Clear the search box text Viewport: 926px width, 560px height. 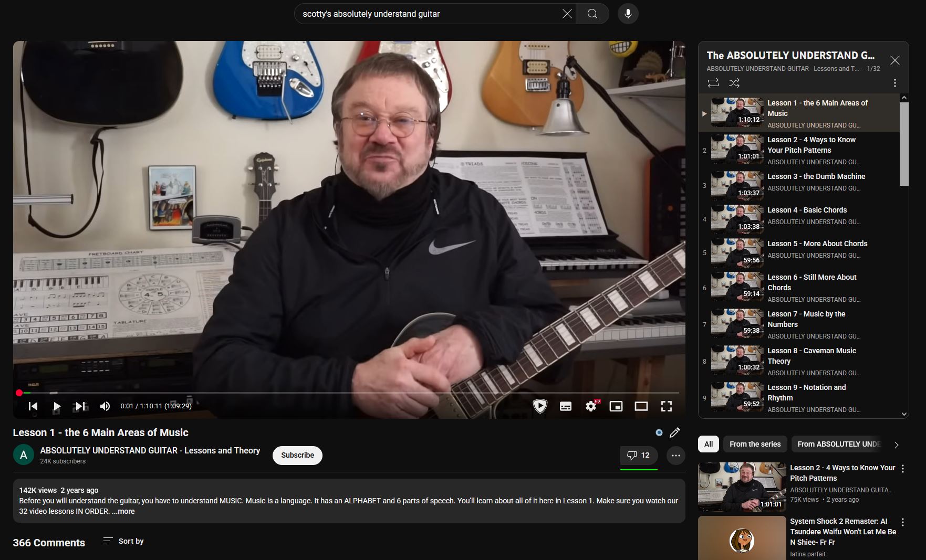click(567, 14)
